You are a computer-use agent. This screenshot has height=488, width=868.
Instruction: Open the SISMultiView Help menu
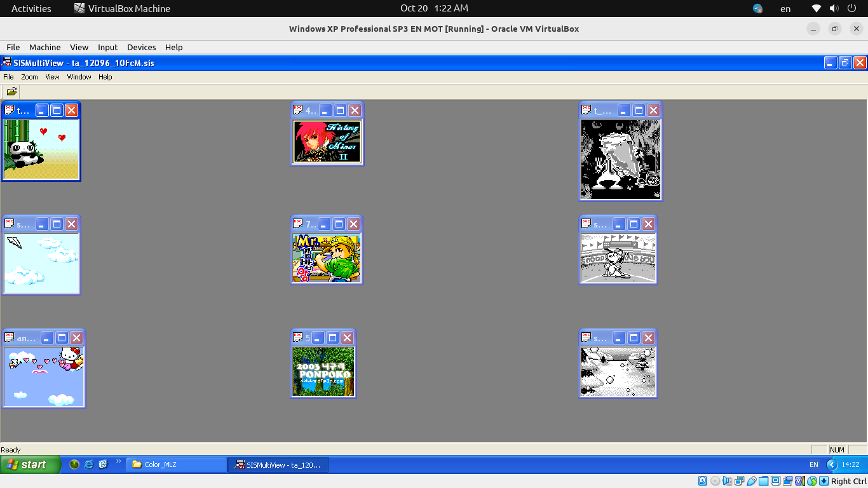(105, 77)
